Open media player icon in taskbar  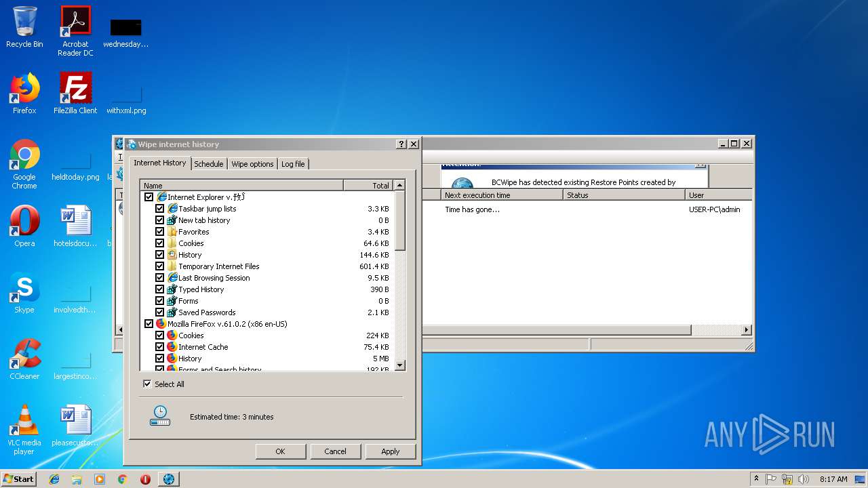100,479
